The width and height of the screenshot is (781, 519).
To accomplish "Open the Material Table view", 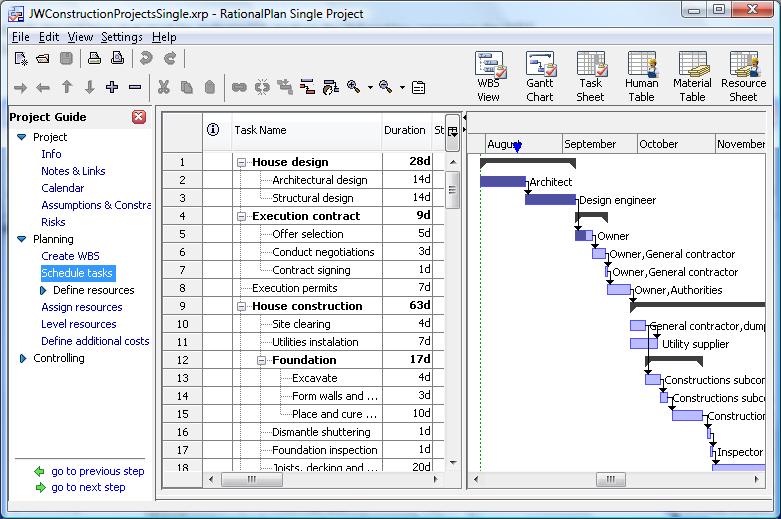I will (x=692, y=76).
